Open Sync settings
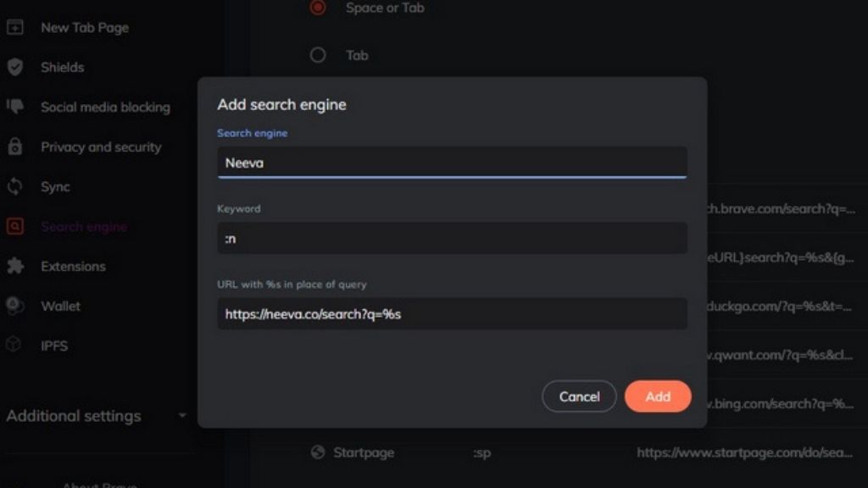868x488 pixels. click(x=55, y=187)
